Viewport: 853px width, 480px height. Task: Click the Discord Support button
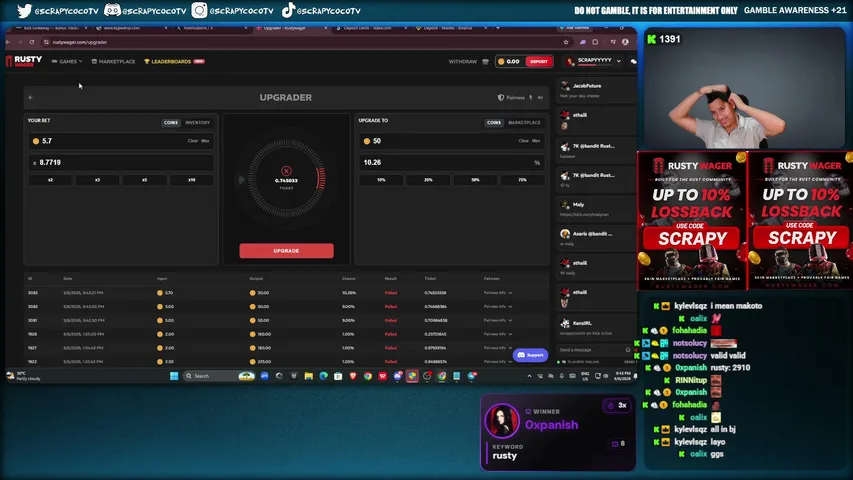[x=530, y=355]
